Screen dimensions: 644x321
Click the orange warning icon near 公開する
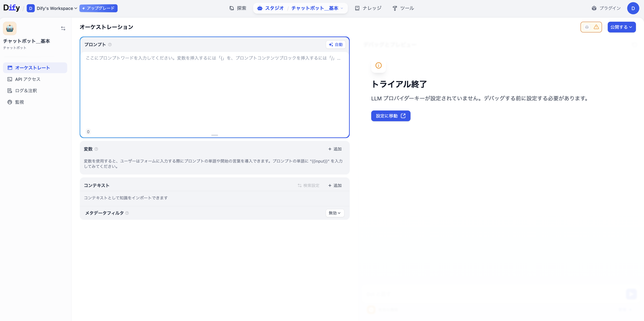(596, 27)
